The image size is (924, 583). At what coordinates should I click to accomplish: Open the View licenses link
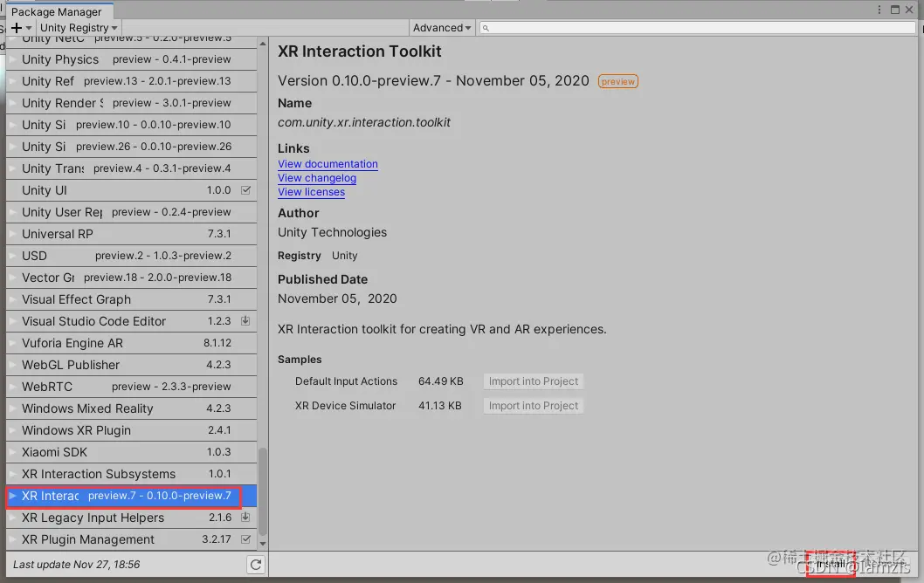click(x=311, y=192)
